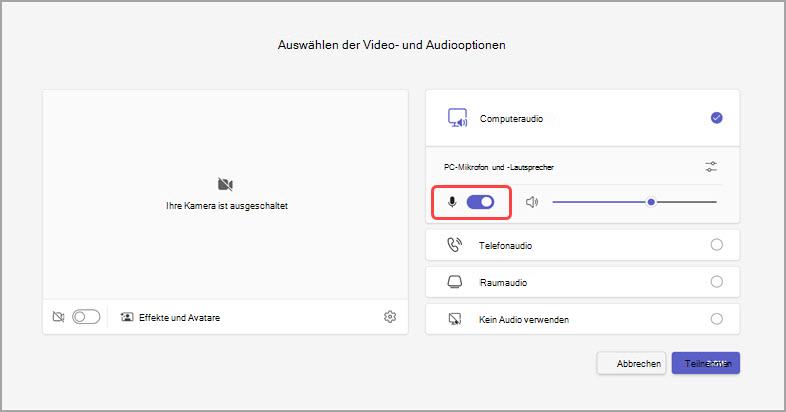The width and height of the screenshot is (786, 412).
Task: Click the Raumaudio label
Action: 503,283
